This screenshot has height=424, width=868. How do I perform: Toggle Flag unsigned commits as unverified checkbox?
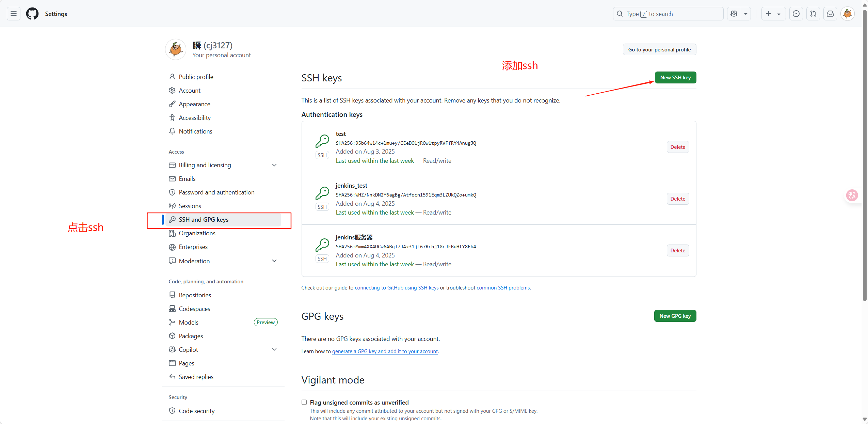(x=304, y=402)
